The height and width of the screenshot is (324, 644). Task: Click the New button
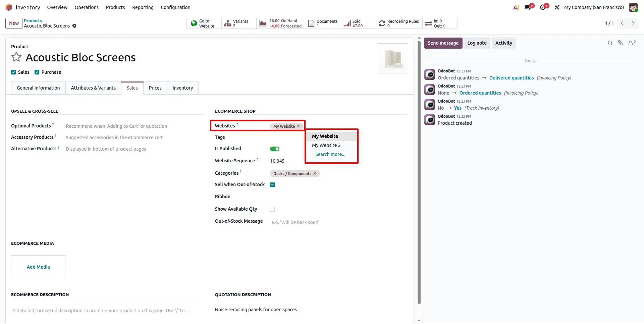14,23
